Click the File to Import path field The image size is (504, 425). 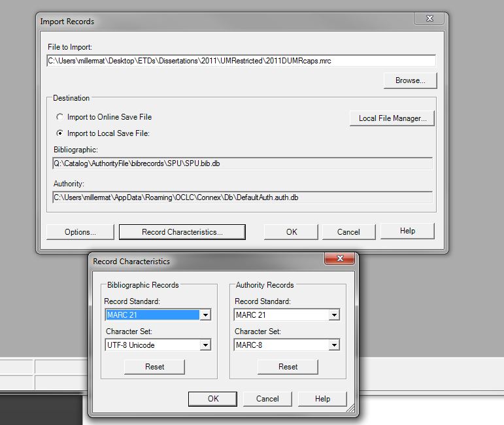pyautogui.click(x=241, y=61)
